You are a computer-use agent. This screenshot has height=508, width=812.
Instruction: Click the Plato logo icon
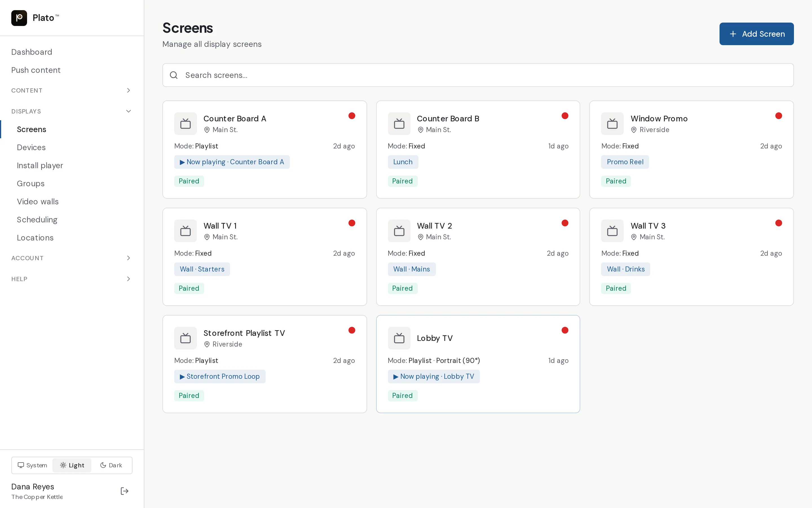tap(19, 18)
